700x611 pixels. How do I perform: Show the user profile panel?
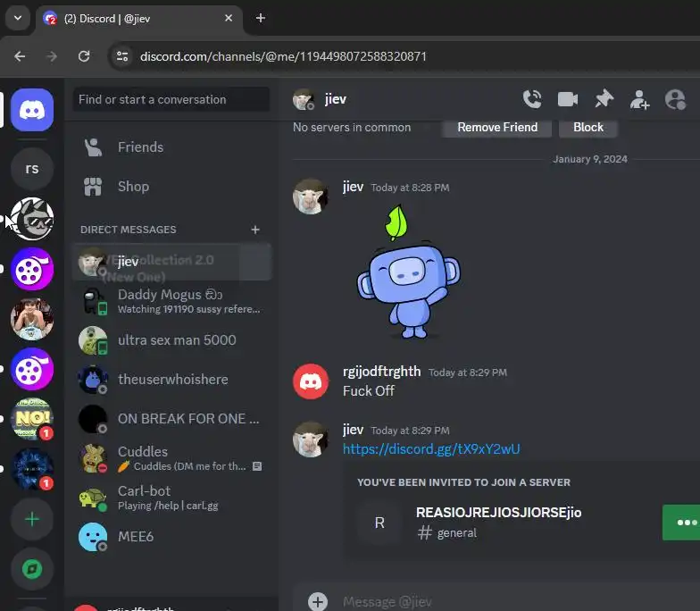(x=675, y=99)
